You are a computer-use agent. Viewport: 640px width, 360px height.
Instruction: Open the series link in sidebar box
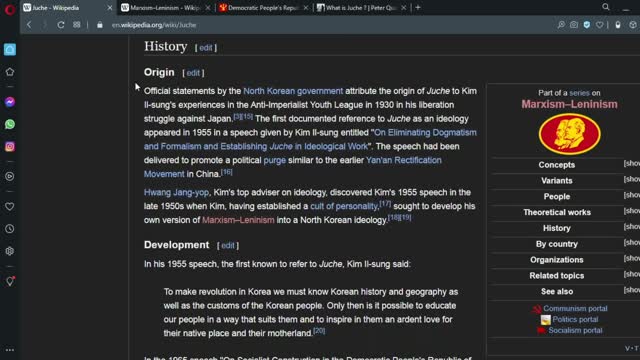pyautogui.click(x=579, y=93)
